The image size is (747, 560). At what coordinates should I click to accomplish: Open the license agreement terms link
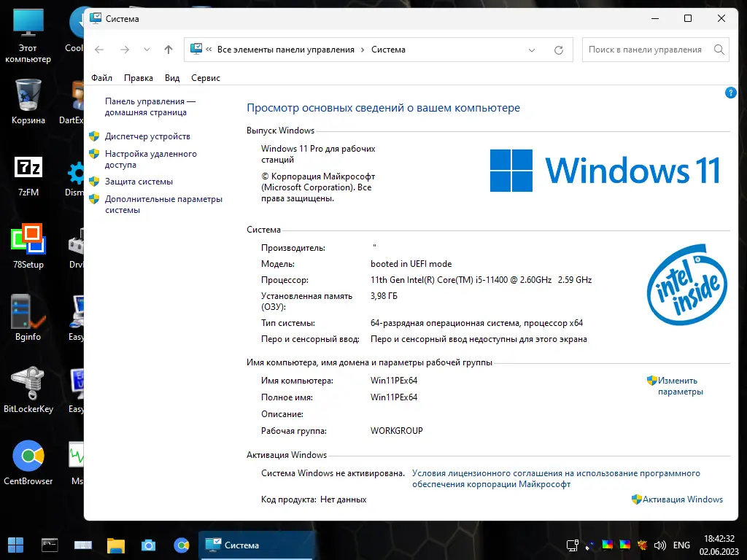pyautogui.click(x=556, y=478)
